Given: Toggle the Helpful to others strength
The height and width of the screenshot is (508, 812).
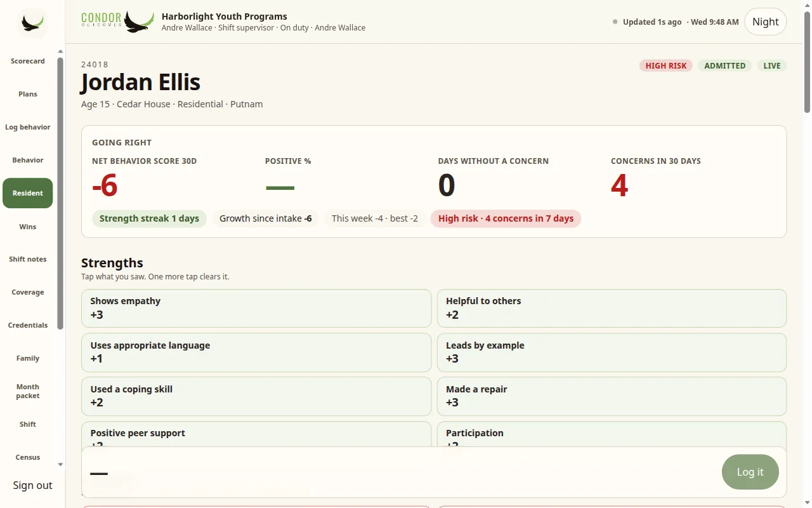Looking at the screenshot, I should 612,309.
